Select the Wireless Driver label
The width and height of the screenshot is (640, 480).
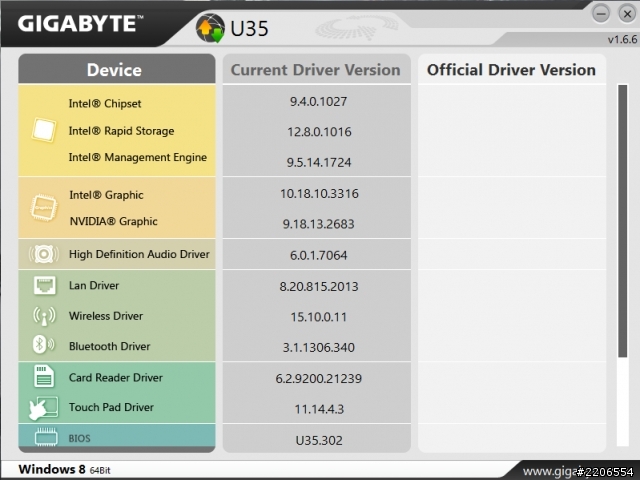coord(106,316)
